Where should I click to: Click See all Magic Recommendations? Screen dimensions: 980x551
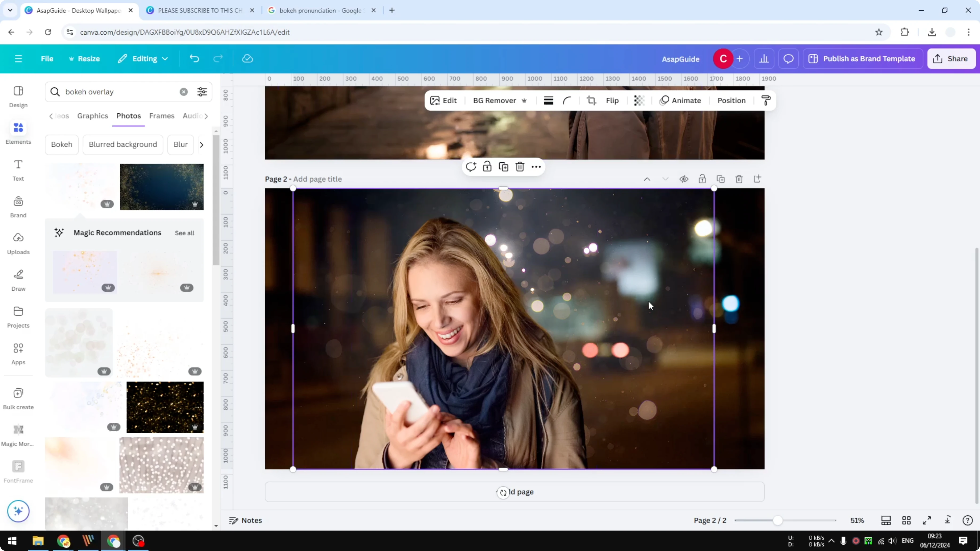point(184,233)
